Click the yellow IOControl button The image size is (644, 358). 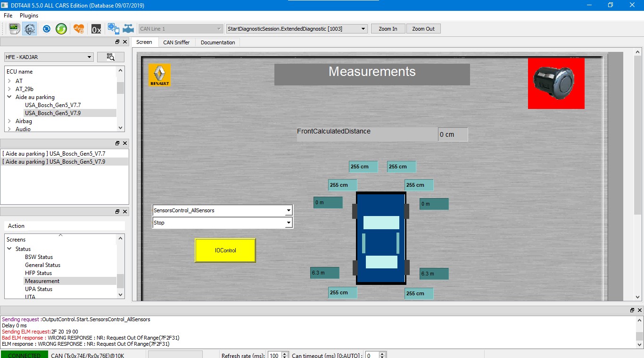pyautogui.click(x=225, y=250)
